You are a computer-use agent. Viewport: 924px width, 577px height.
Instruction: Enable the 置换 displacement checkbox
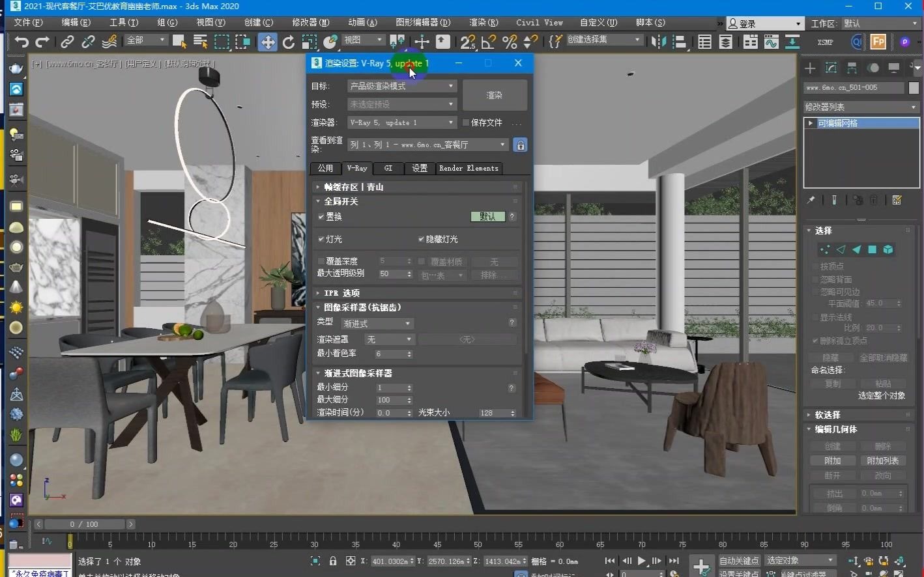[x=320, y=217]
